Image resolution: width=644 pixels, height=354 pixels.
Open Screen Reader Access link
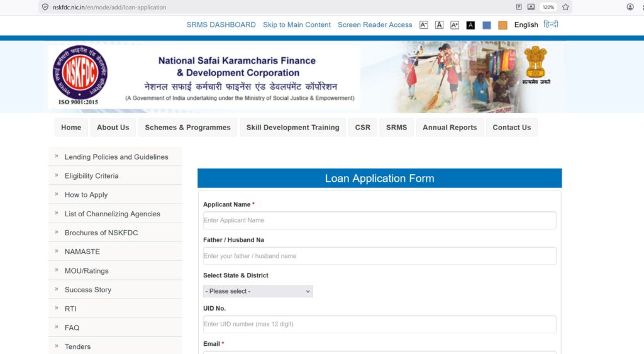(375, 25)
